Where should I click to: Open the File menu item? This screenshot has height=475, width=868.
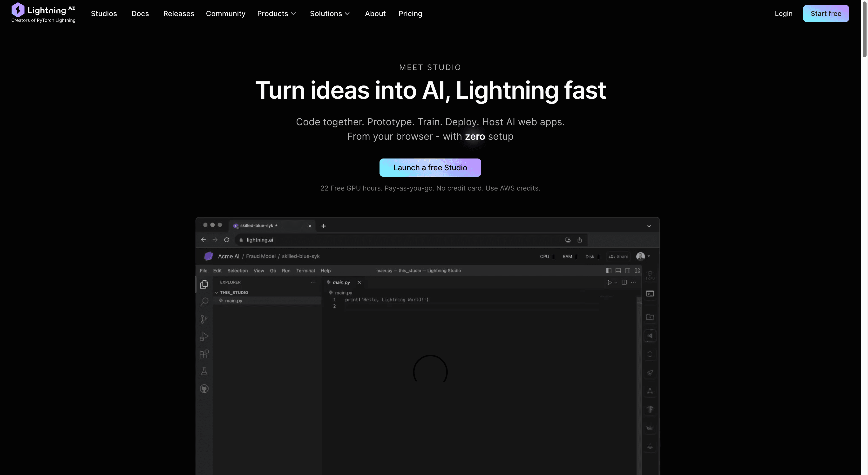click(x=203, y=270)
